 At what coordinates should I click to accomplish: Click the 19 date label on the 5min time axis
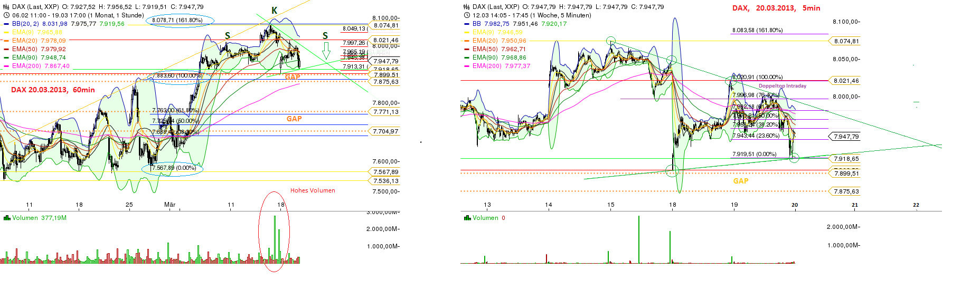pyautogui.click(x=734, y=205)
